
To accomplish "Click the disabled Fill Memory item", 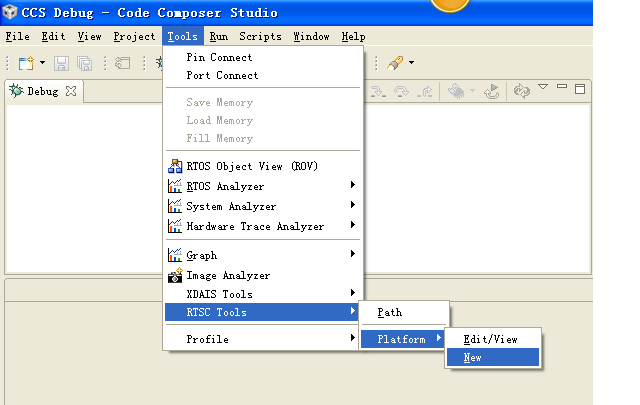I will [263, 138].
